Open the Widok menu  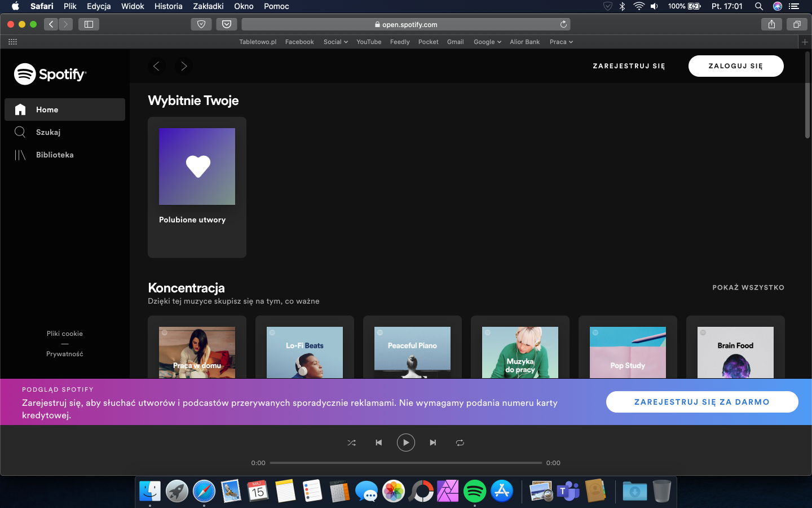[x=133, y=6]
